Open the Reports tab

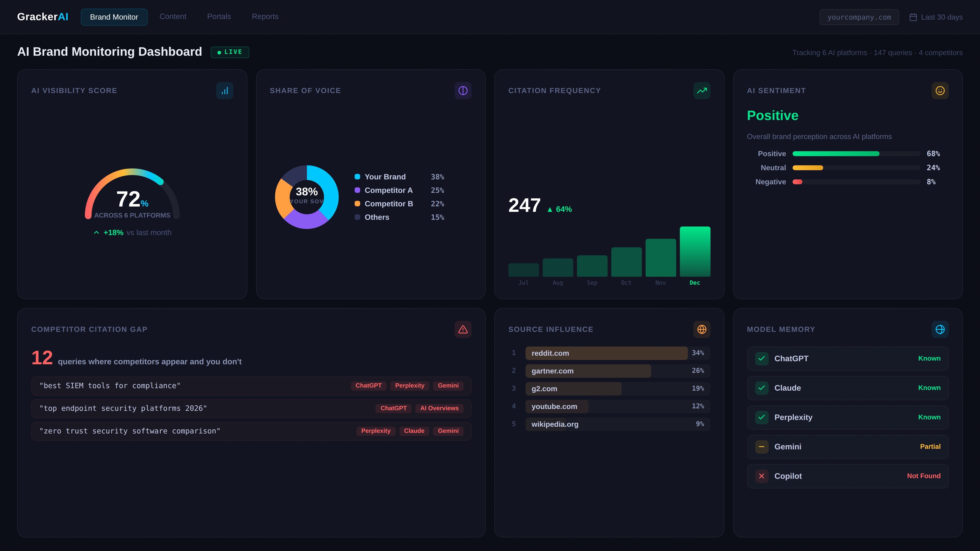(x=265, y=17)
